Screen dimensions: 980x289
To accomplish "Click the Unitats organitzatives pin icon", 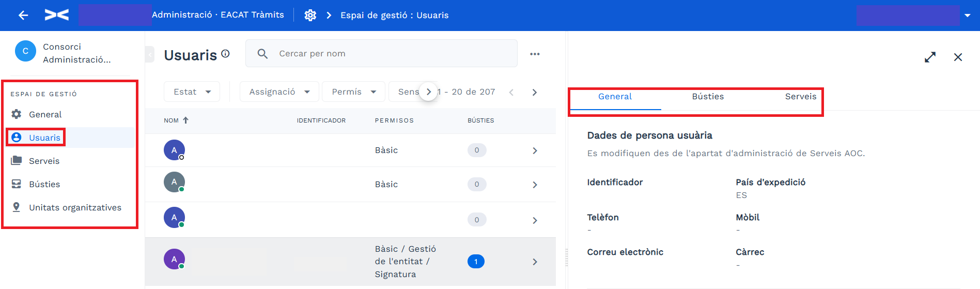I will click(17, 207).
